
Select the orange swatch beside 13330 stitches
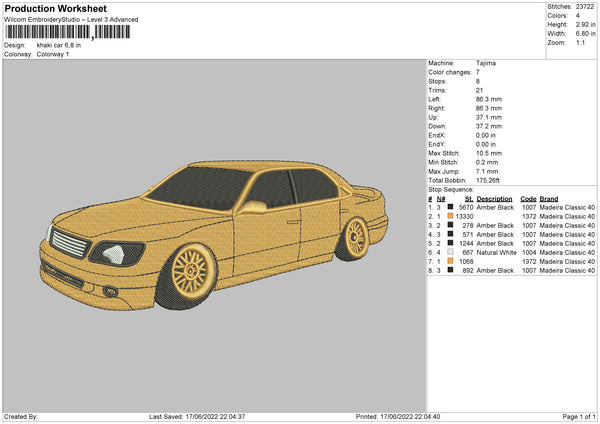(x=450, y=216)
